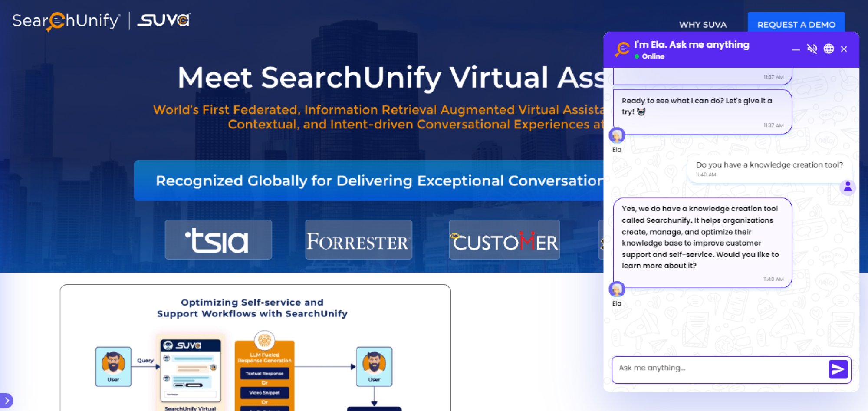
Task: Minimize the Ela chat widget
Action: tap(796, 49)
